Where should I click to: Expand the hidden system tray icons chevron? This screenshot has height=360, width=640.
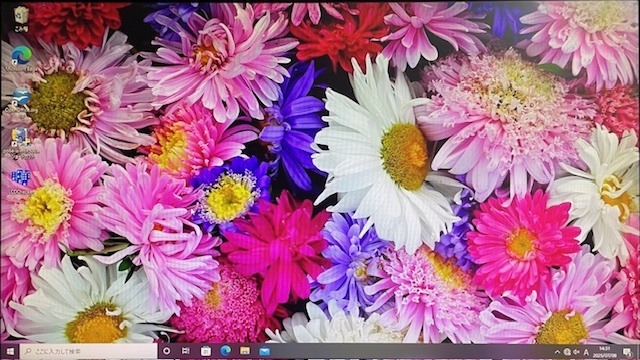[x=557, y=352]
